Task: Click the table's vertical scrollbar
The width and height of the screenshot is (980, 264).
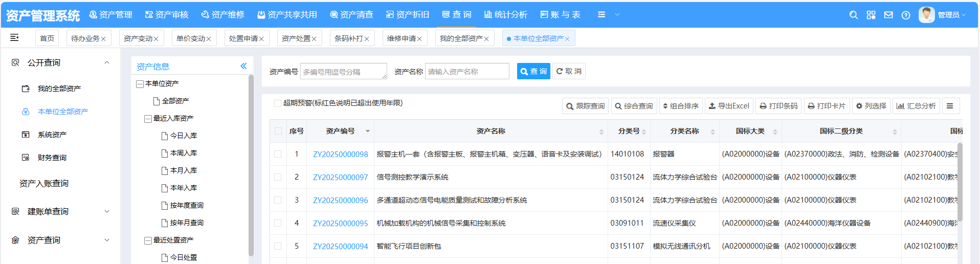Action: click(x=960, y=184)
